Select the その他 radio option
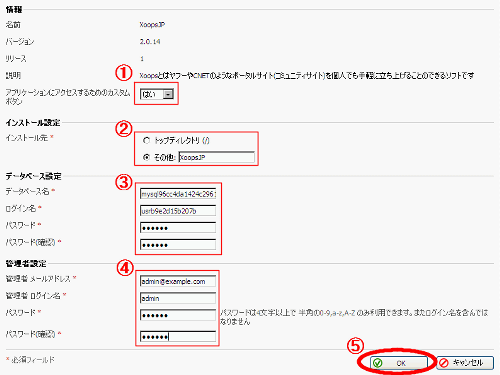This screenshot has height=375, width=500. pos(146,157)
